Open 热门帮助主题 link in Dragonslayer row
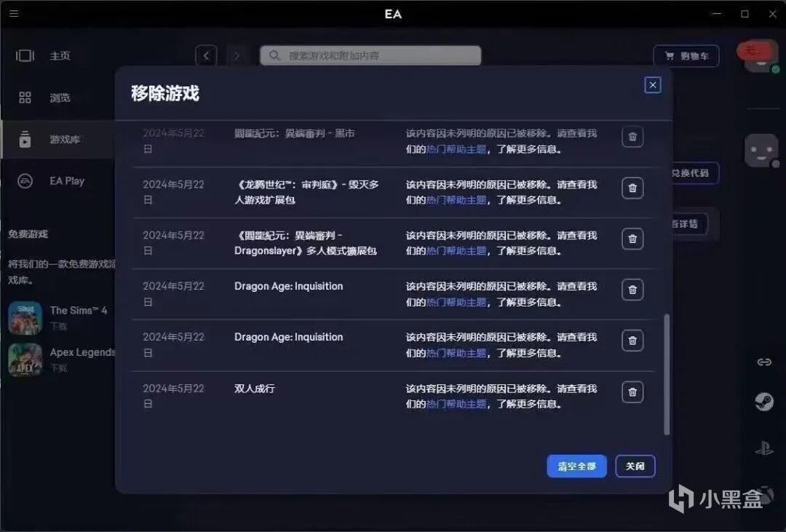Image resolution: width=786 pixels, height=532 pixels. point(456,250)
